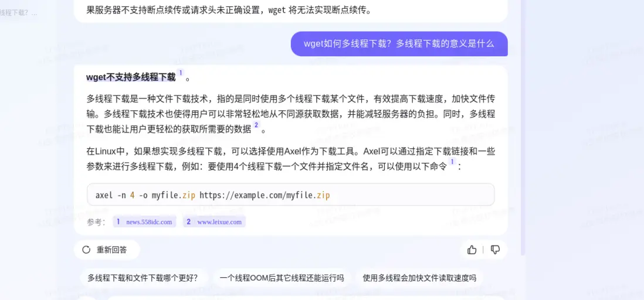
Task: Open citation 1 after 可以使用以下命令
Action: click(453, 162)
